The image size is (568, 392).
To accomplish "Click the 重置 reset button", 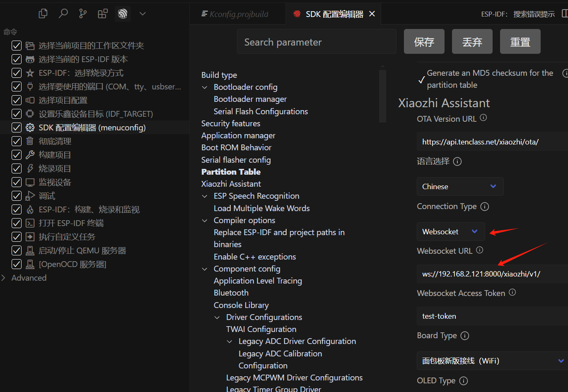I will (520, 42).
